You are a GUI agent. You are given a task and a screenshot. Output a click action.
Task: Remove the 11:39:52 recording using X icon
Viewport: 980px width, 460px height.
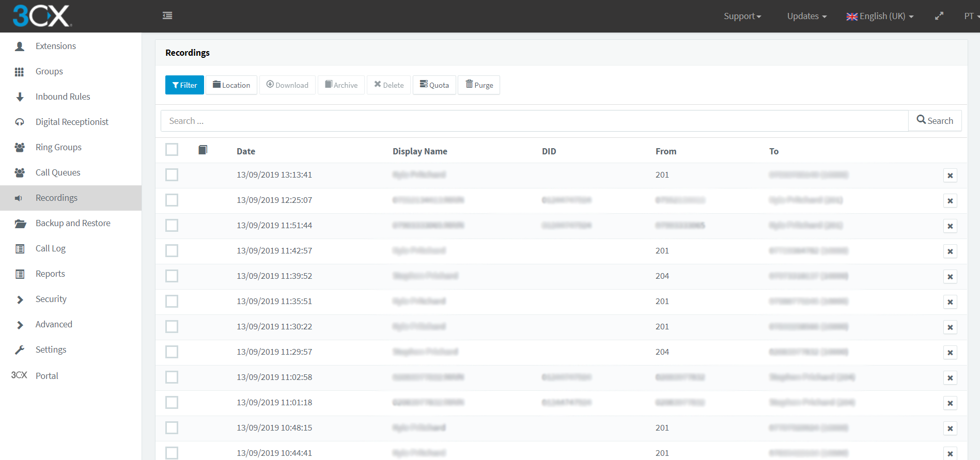point(950,277)
